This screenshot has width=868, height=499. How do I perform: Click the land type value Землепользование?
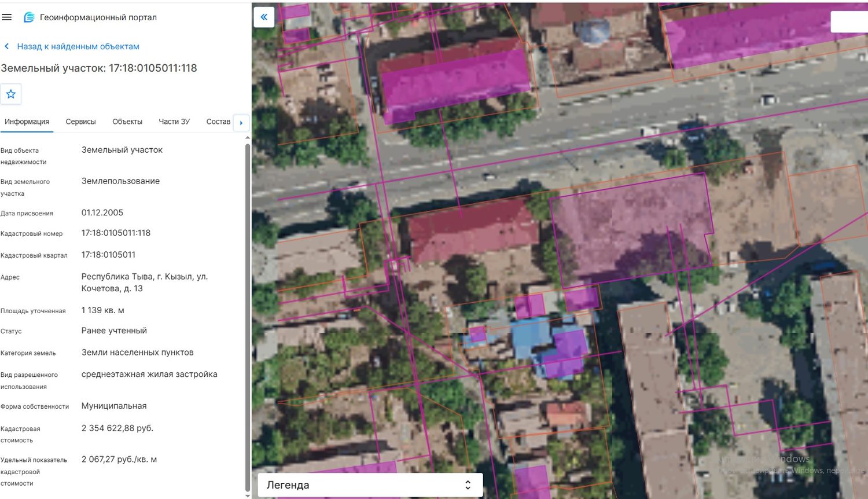[120, 181]
